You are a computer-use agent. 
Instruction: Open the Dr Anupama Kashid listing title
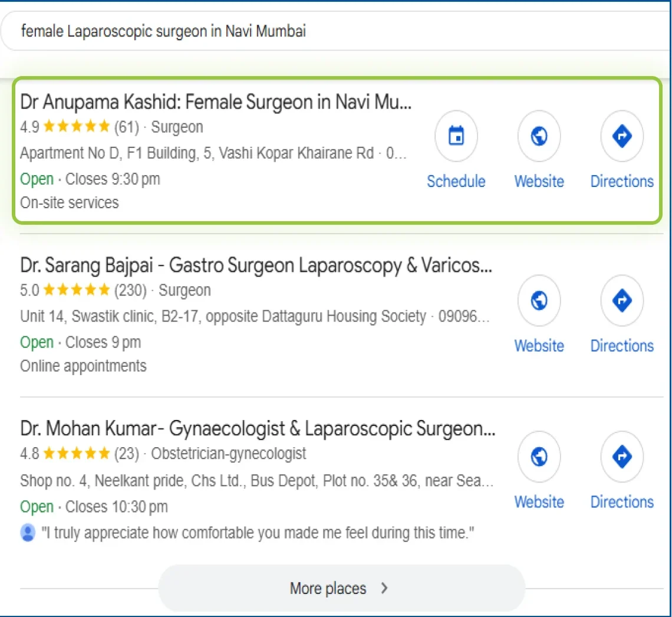click(216, 103)
